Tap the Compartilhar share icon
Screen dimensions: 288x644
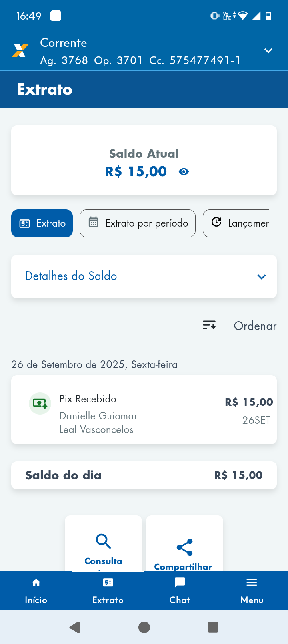pyautogui.click(x=184, y=547)
